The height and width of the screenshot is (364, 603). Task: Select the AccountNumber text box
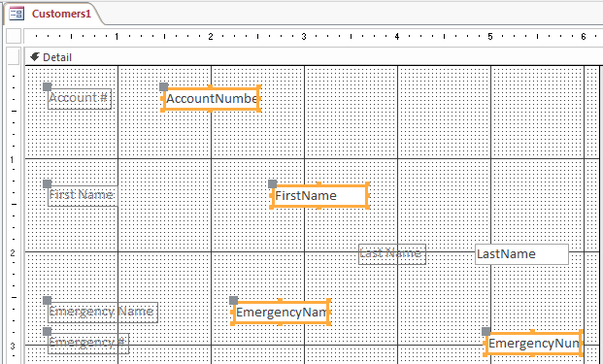[x=211, y=99]
